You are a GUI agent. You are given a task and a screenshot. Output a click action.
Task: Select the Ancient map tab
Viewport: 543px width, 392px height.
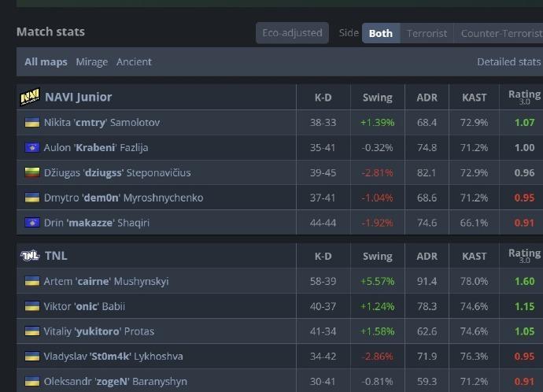[134, 62]
